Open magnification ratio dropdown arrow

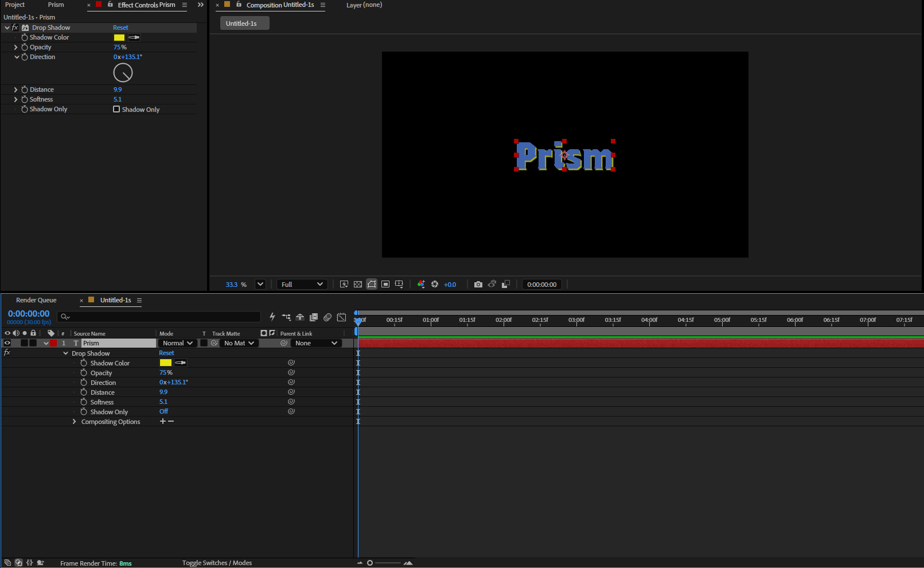click(260, 284)
